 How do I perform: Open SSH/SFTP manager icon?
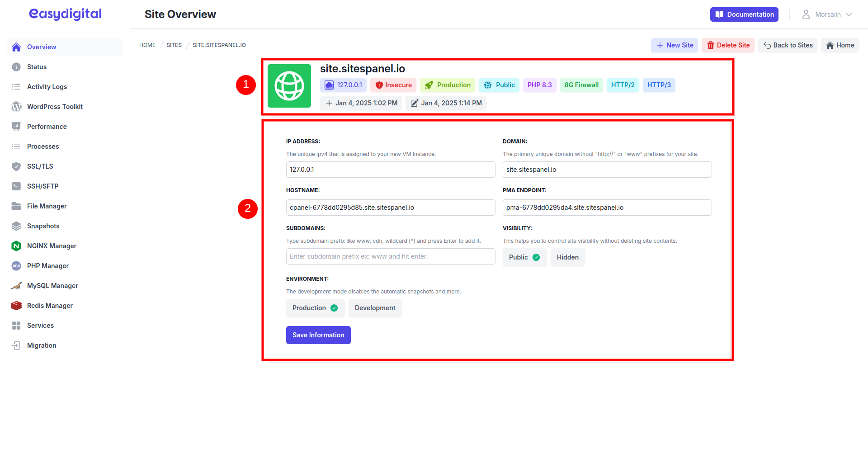[16, 186]
